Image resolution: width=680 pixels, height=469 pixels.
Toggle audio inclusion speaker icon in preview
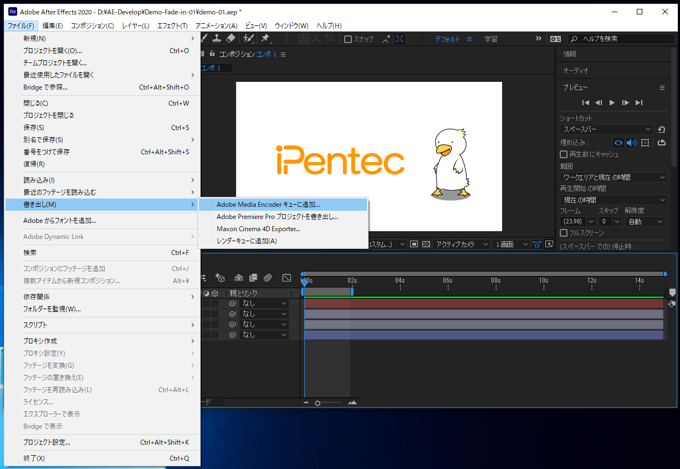pos(632,142)
